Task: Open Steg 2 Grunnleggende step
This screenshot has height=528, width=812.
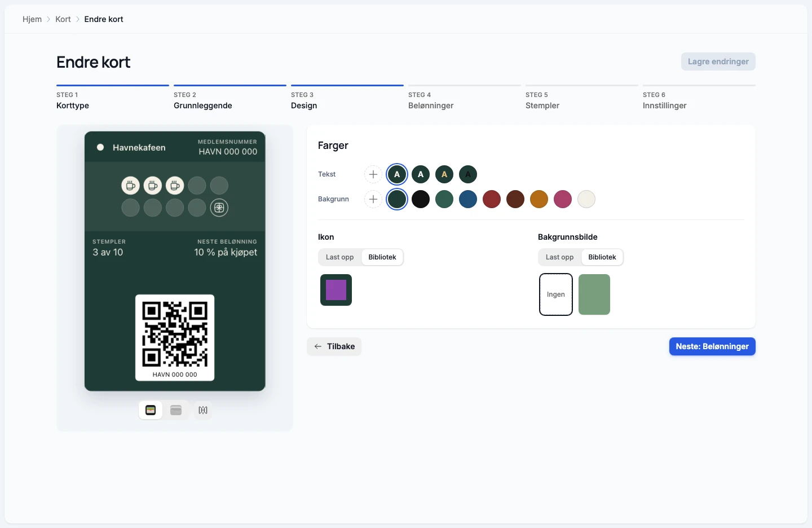Action: [x=230, y=98]
